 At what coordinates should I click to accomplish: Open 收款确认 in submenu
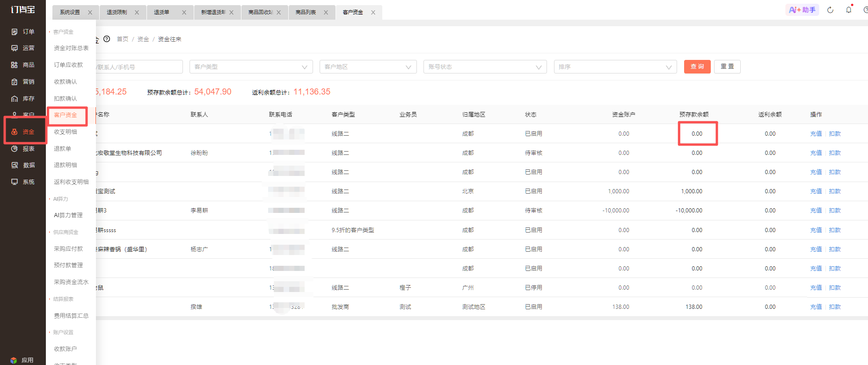[66, 82]
